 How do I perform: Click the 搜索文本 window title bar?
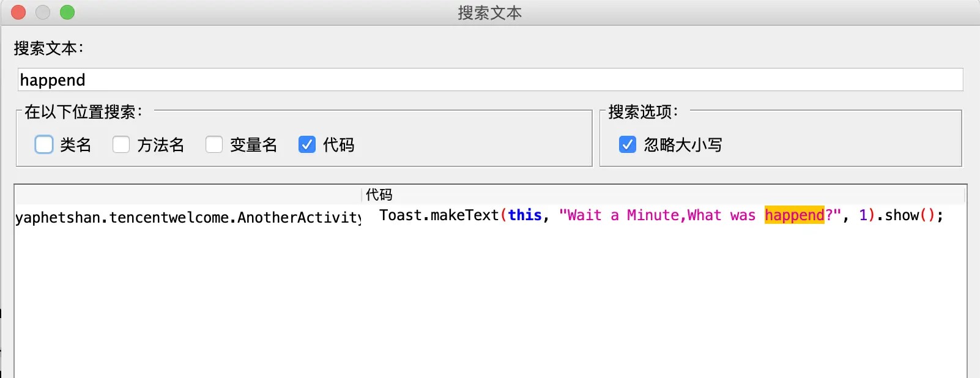click(x=489, y=12)
